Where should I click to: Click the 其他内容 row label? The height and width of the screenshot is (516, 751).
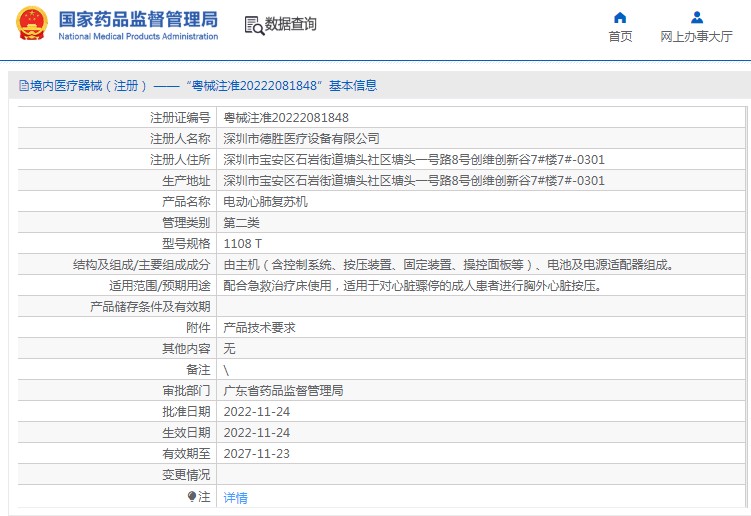(186, 349)
